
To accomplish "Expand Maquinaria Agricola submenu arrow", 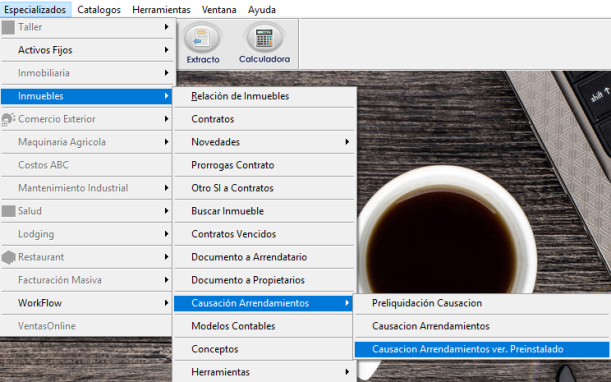I will coord(166,142).
